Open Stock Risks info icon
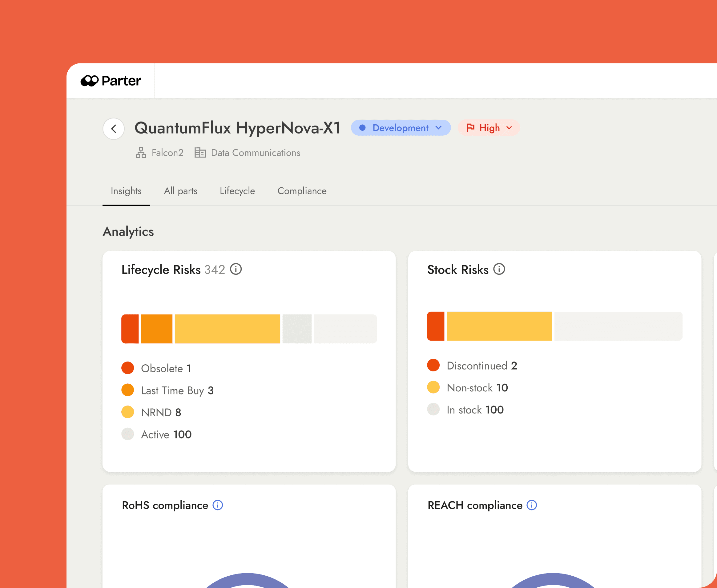Image resolution: width=717 pixels, height=588 pixels. (499, 269)
